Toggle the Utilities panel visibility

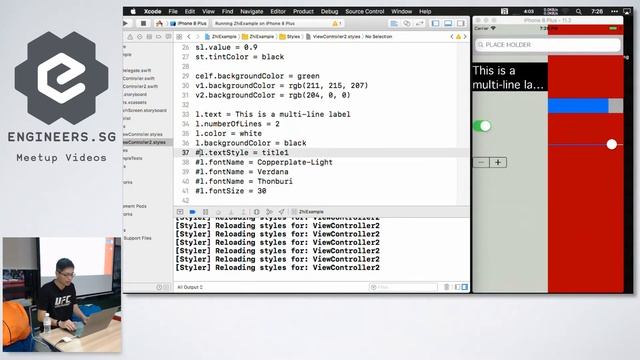(461, 24)
